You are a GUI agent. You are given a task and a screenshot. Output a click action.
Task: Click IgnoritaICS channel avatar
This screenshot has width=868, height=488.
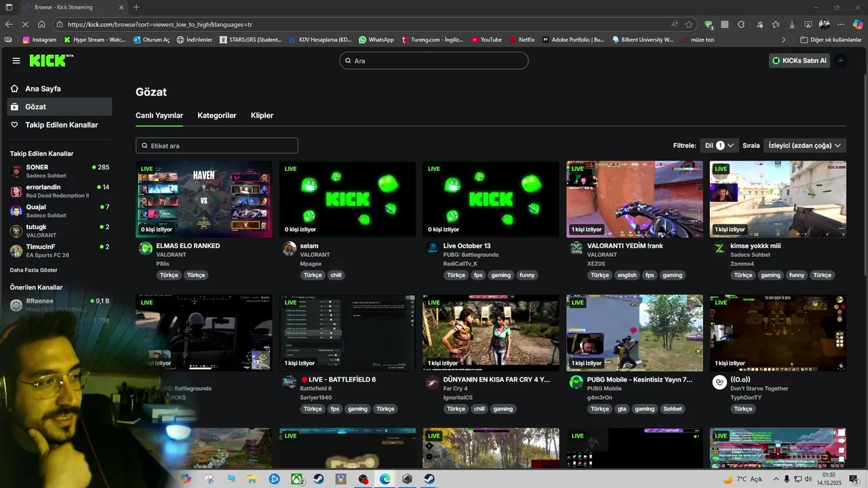(x=433, y=382)
